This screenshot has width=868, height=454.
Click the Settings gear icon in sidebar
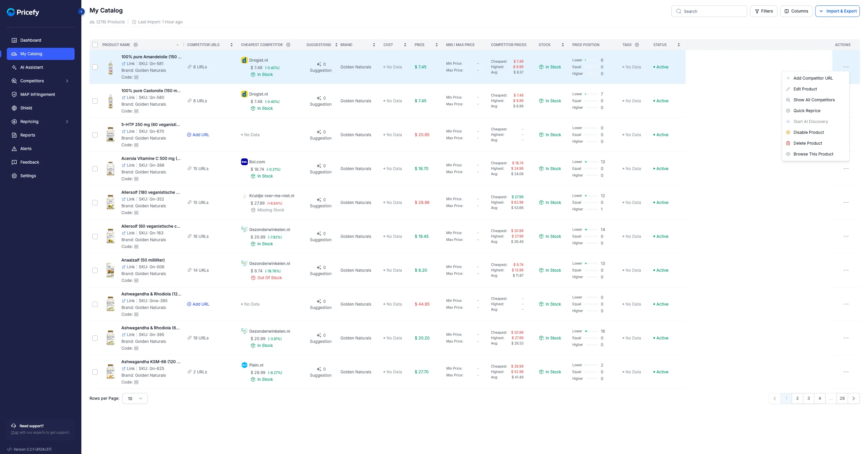tap(14, 176)
